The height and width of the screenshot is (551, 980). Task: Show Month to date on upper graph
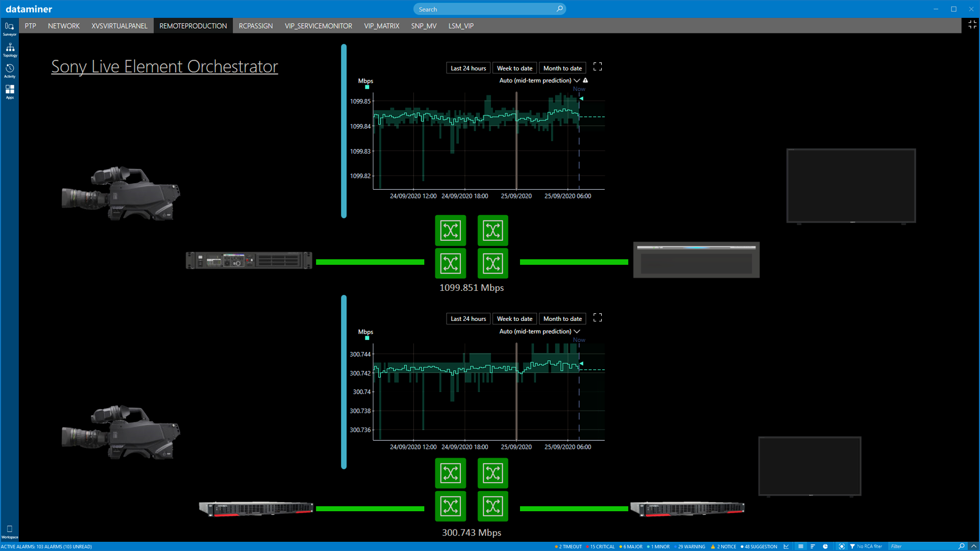pyautogui.click(x=562, y=68)
